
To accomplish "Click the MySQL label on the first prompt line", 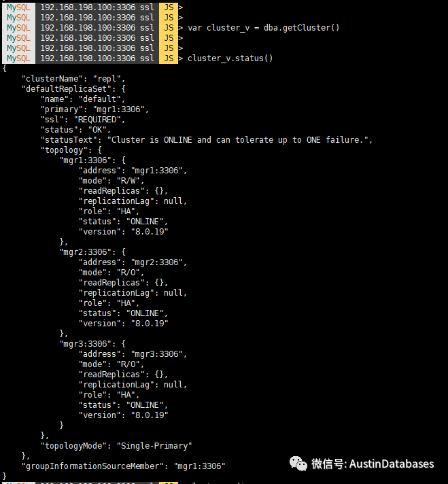I will (18, 7).
